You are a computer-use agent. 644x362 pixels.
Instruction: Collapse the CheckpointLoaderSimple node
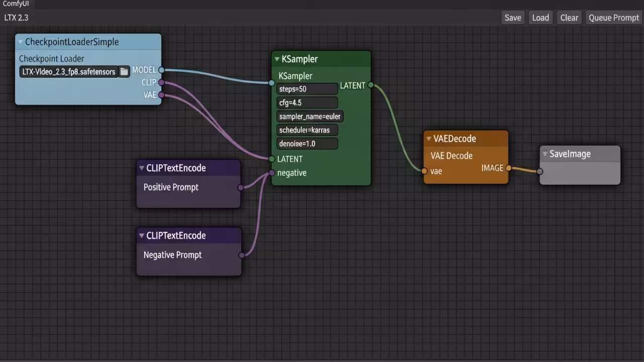pos(21,42)
